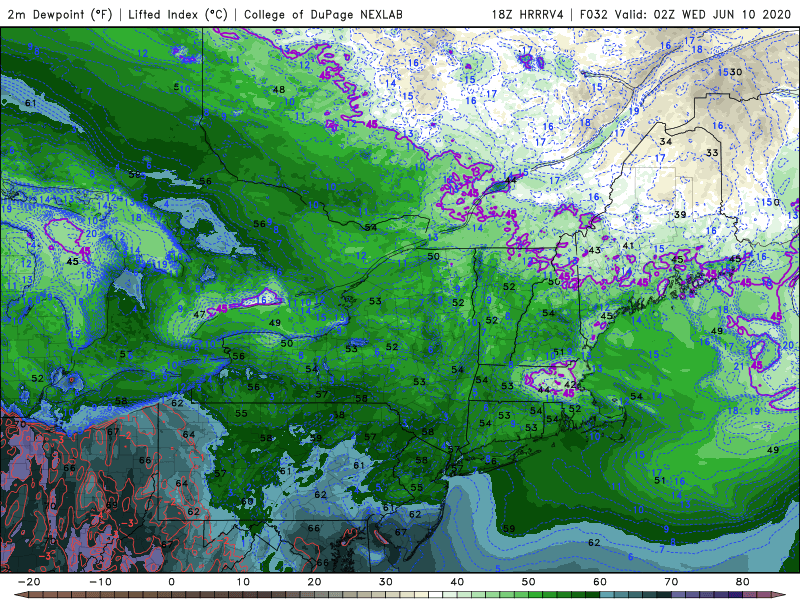This screenshot has width=800, height=600.
Task: Click the '70' label on the color scale
Action: 671,582
